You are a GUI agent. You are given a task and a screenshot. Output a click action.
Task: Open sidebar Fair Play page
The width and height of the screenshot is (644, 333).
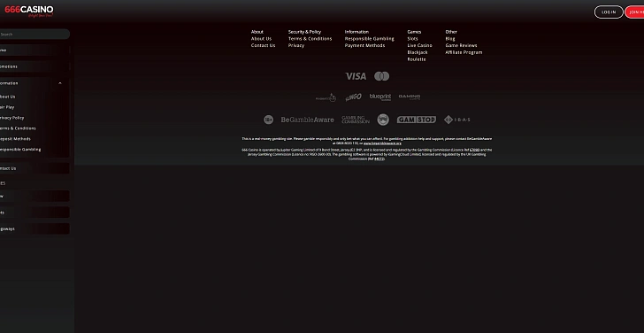pos(7,107)
